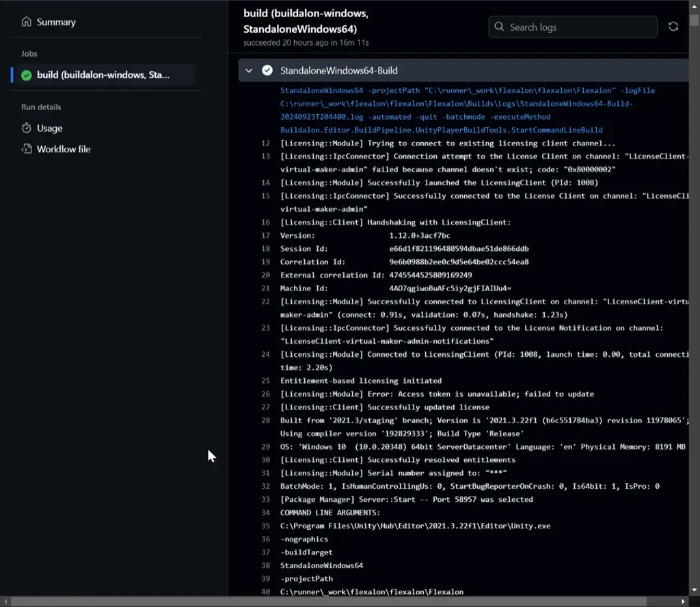Screen dimensions: 700x607
Task: Click the refresh logs icon
Action: 673,26
